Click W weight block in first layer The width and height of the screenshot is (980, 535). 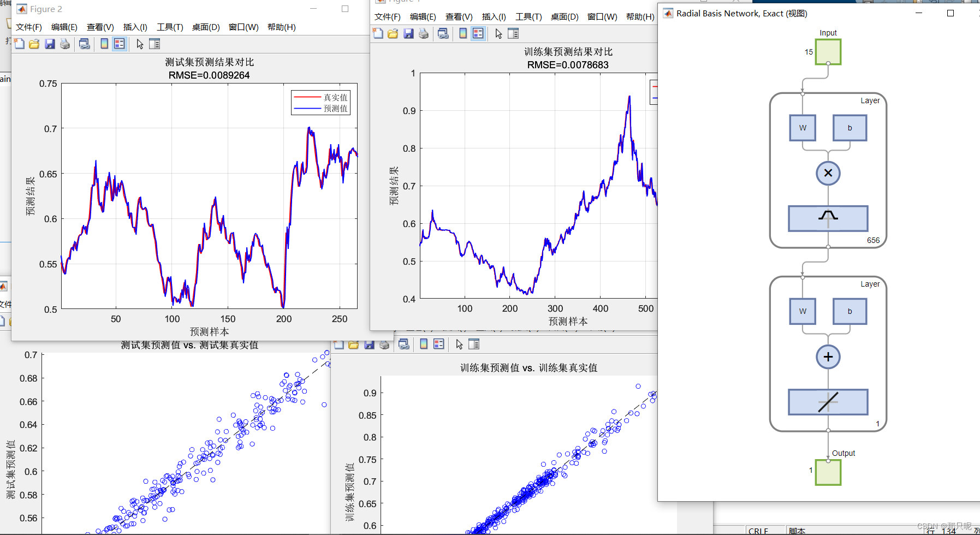[803, 128]
